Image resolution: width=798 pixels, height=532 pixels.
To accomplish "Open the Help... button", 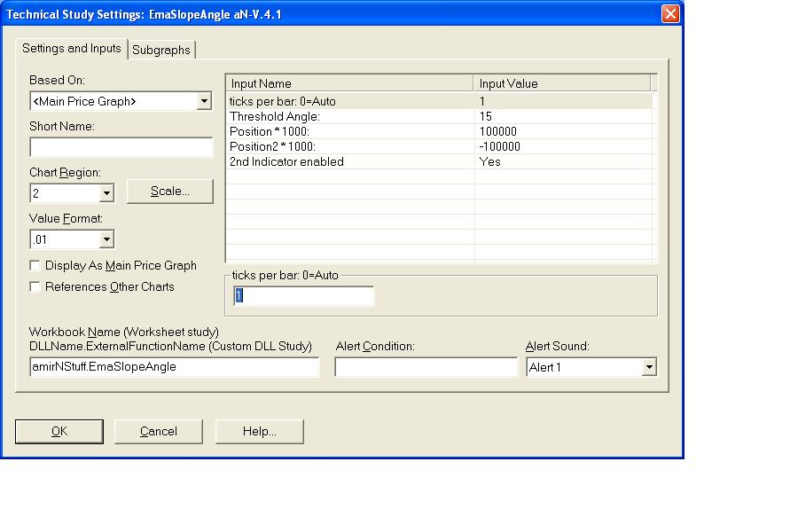I will click(260, 432).
